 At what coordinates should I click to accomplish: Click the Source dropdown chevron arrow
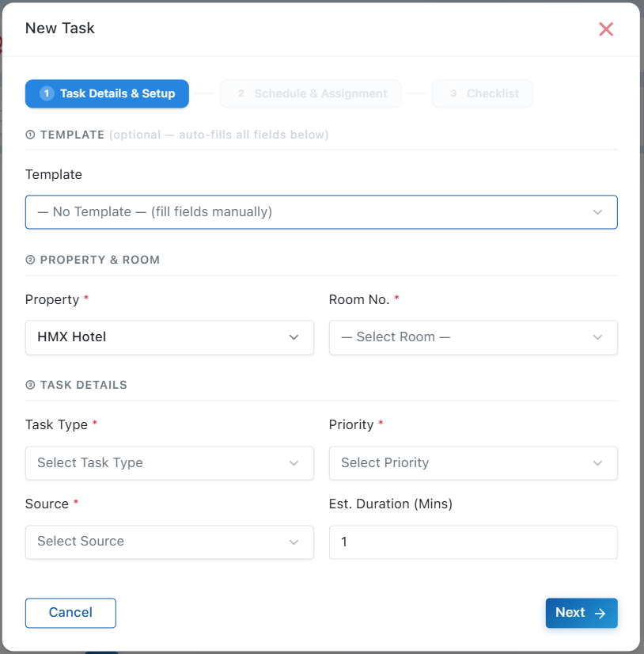(x=294, y=542)
